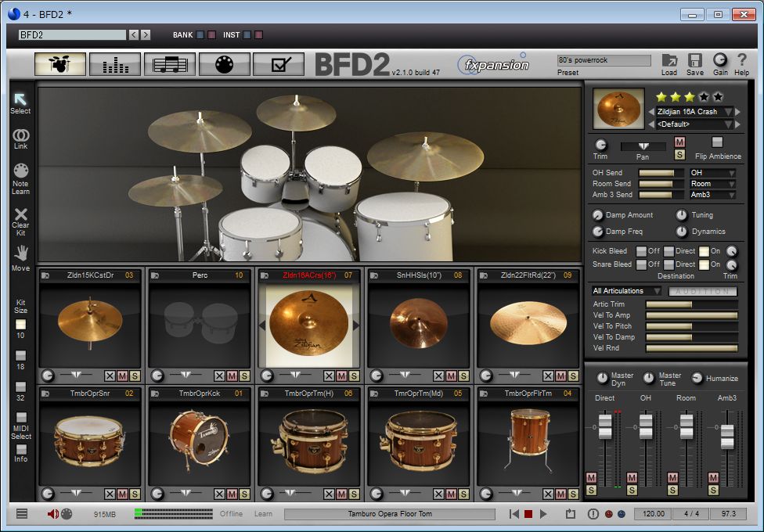Set Kick Bleed to Off

(641, 251)
